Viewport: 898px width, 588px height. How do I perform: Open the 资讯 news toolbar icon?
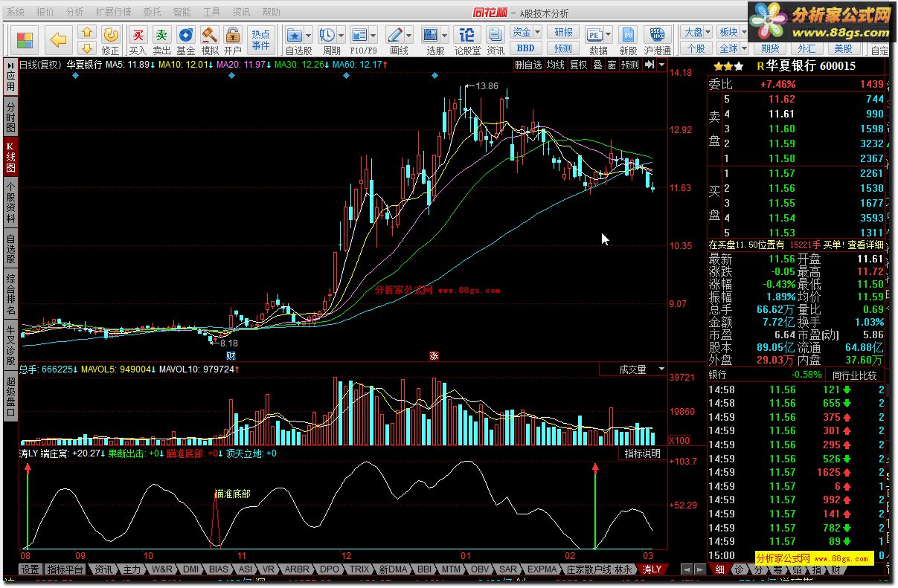tap(495, 34)
